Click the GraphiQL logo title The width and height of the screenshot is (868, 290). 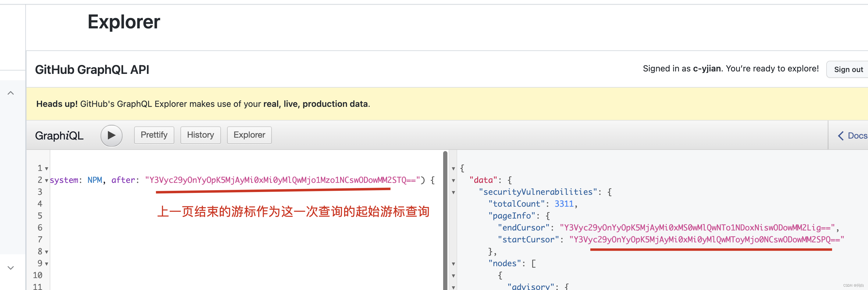click(59, 136)
